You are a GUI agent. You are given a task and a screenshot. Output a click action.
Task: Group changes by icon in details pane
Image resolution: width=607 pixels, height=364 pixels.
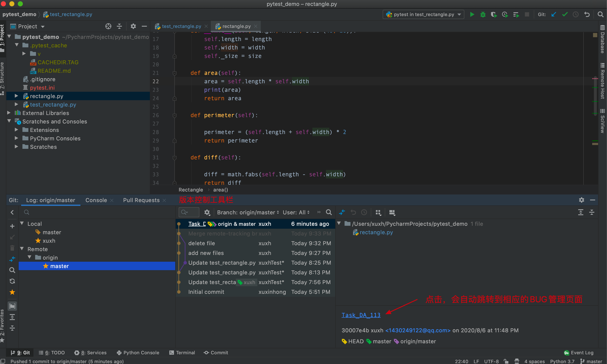[x=378, y=212]
